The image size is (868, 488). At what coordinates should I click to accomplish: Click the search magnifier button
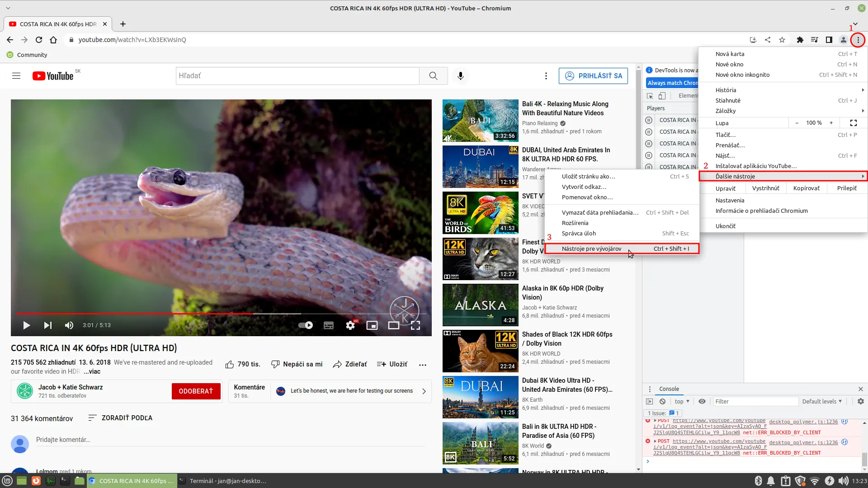[x=433, y=75]
